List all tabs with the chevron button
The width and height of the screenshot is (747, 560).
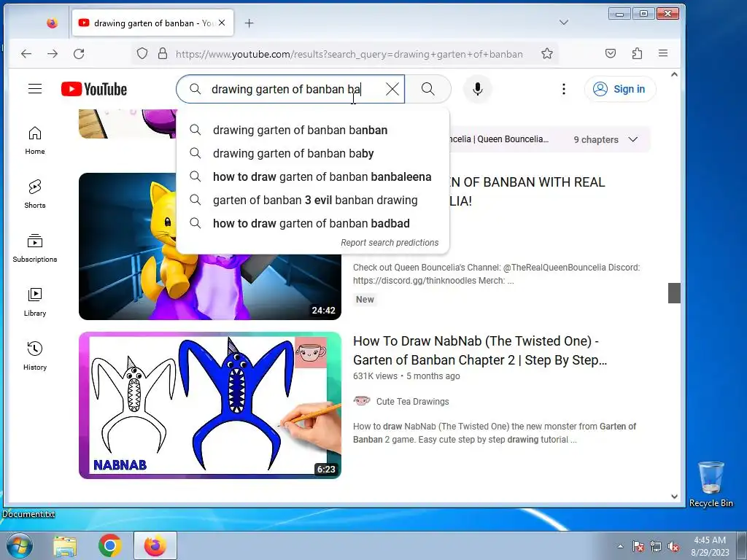(x=564, y=23)
